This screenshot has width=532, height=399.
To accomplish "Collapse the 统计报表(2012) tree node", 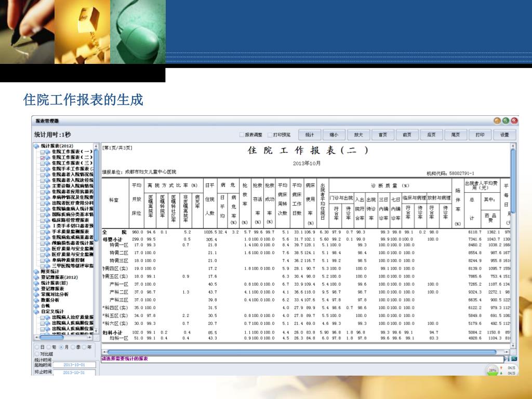I will point(36,146).
